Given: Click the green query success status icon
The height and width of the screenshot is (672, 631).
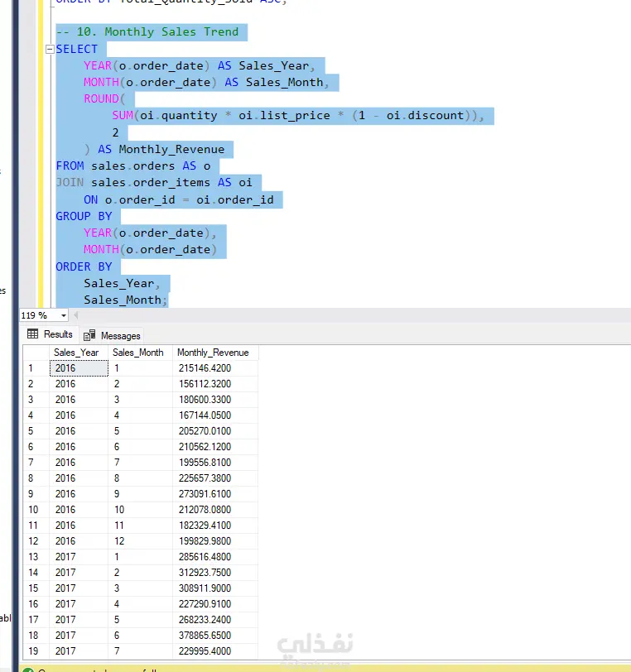Looking at the screenshot, I should 28,670.
